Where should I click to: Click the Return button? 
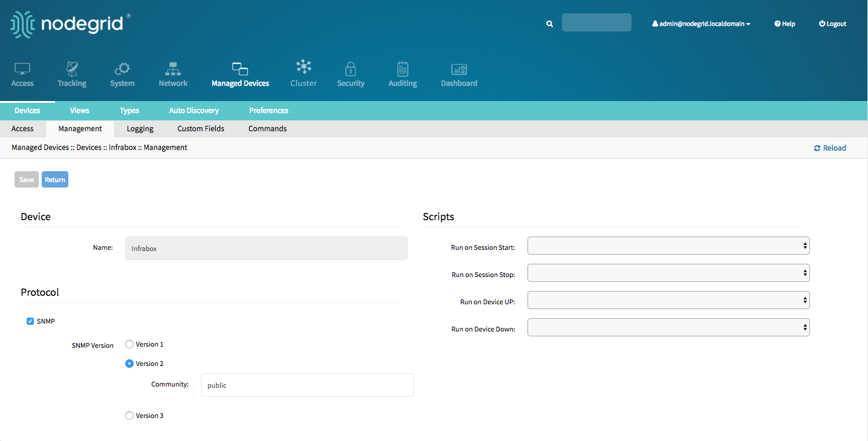[55, 180]
